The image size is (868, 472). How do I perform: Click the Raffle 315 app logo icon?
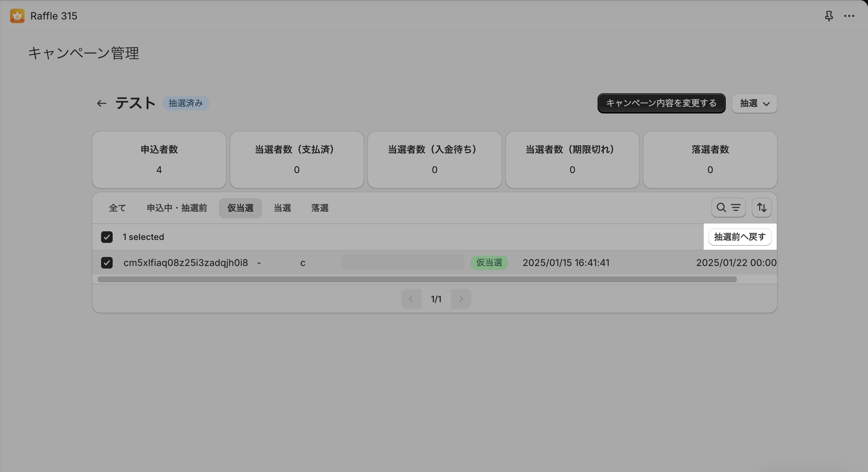17,16
